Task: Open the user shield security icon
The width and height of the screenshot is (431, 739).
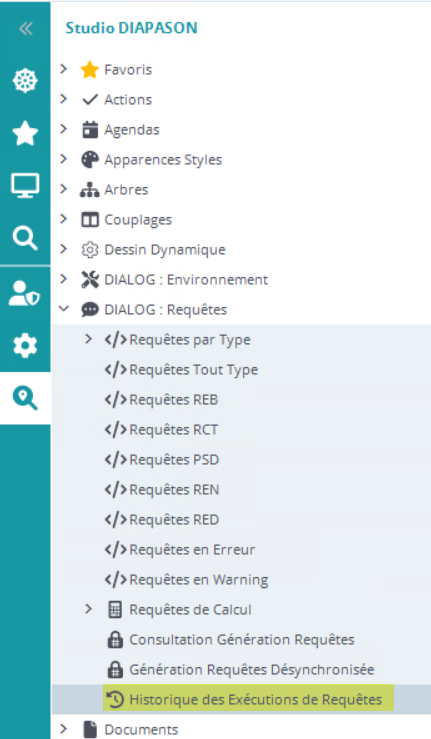Action: click(25, 293)
